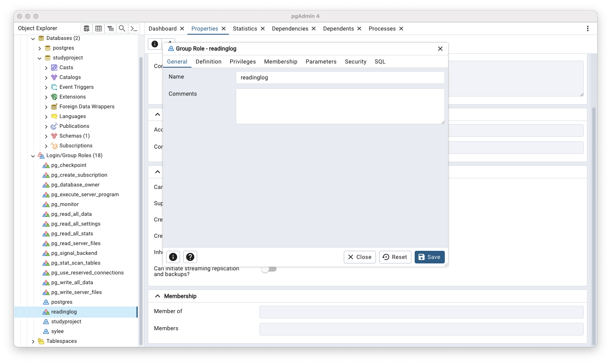
Task: Switch to the Definition tab
Action: (x=209, y=61)
